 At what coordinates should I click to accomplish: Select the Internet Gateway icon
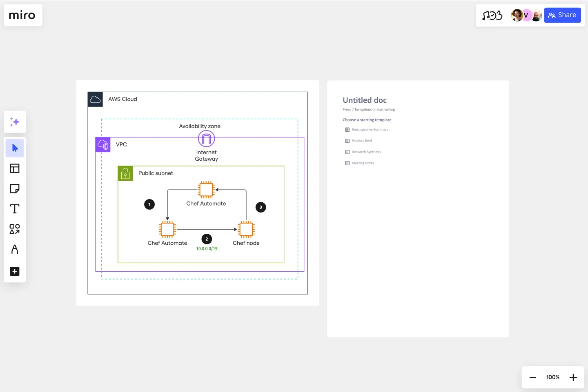[x=207, y=139]
